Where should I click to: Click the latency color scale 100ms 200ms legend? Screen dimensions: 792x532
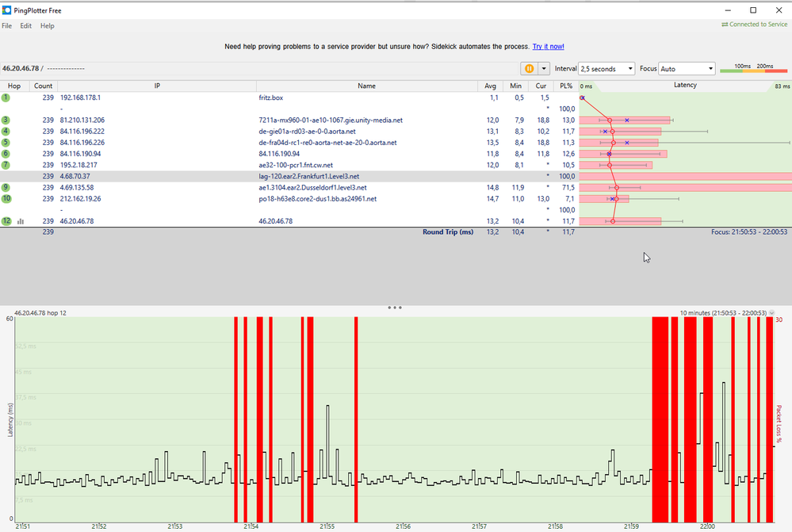tap(753, 69)
